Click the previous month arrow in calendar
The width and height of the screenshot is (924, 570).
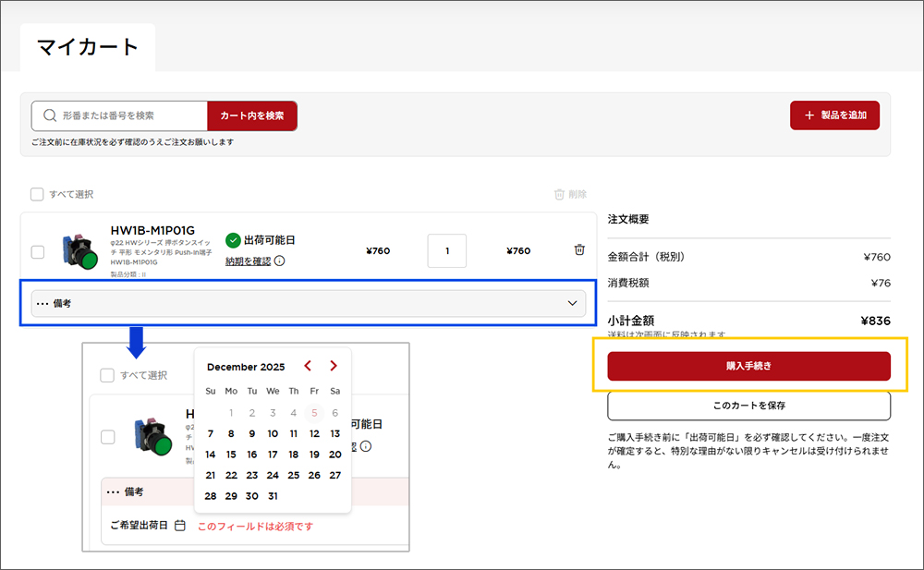[x=308, y=366]
